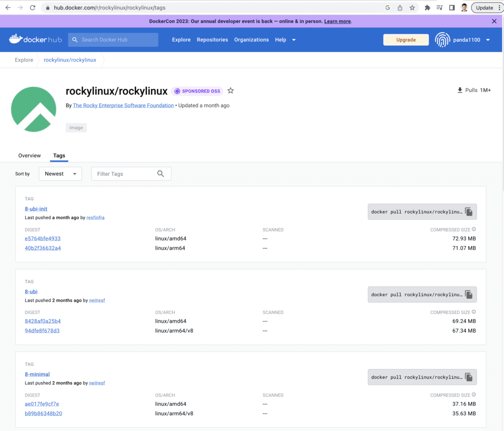Screen dimensions: 504x431
Task: Open The Rocky Enterprise Software Foundation link
Action: (123, 105)
